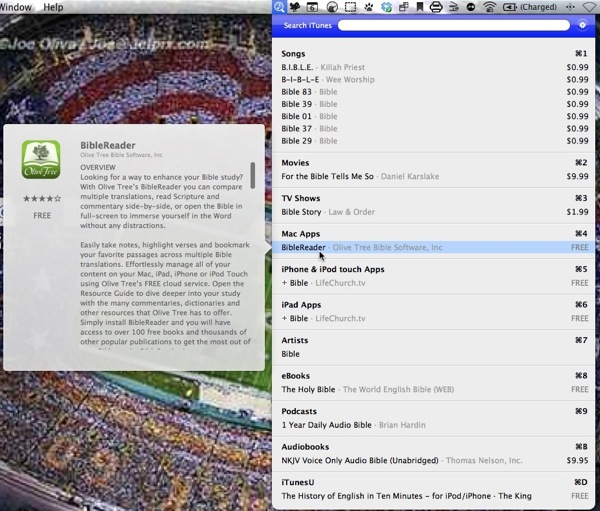This screenshot has width=600, height=511.
Task: Click the printer icon in menu bar
Action: coord(436,7)
